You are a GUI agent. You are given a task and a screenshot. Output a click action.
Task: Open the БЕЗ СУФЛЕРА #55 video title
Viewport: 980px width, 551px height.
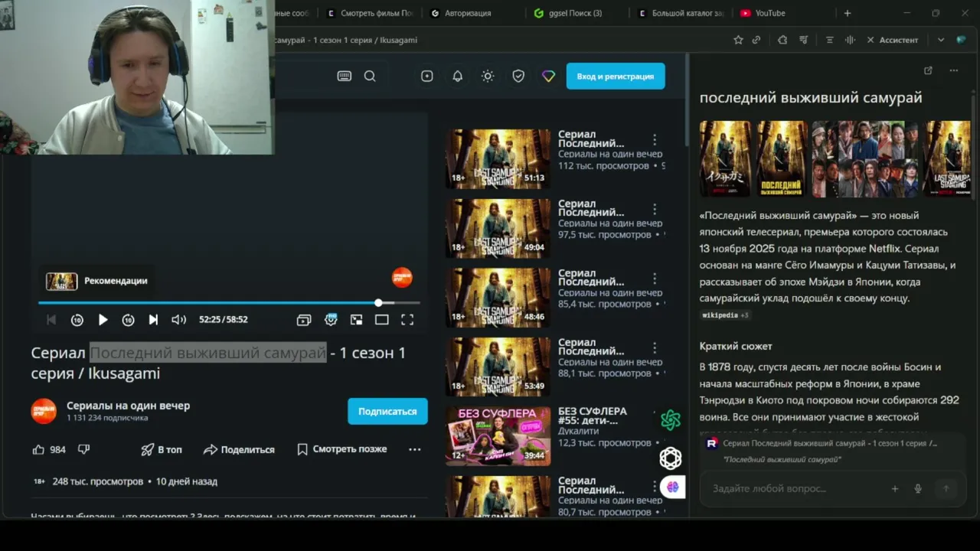(x=593, y=416)
